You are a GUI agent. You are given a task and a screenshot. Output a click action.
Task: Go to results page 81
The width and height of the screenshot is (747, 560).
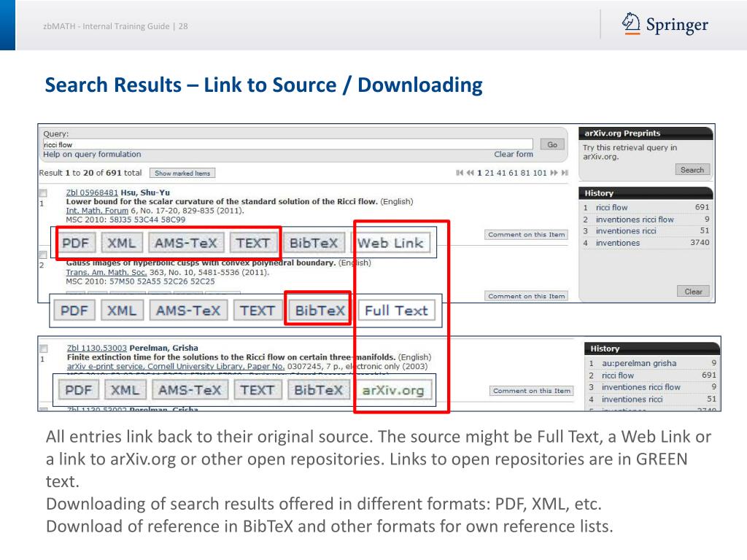525,173
